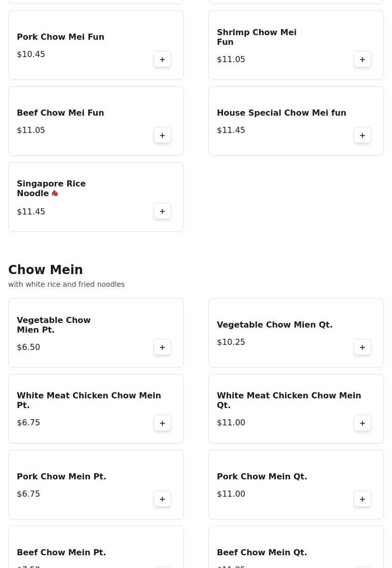This screenshot has height=568, width=392.
Task: Add House Special Chow Mei fun
Action: (x=362, y=136)
